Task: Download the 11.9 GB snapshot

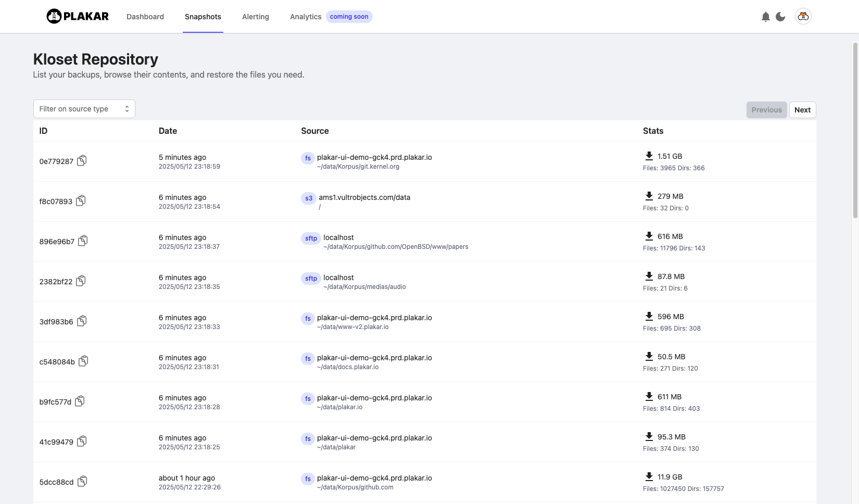Action: [649, 476]
